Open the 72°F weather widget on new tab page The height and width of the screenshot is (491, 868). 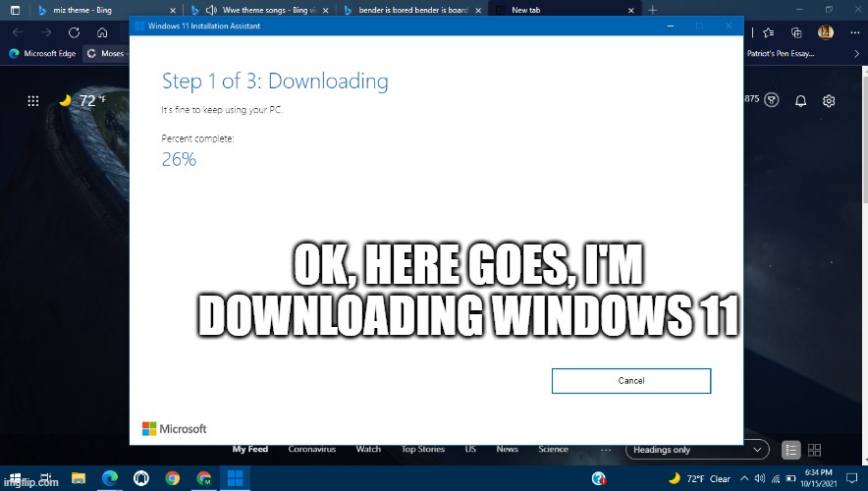[81, 101]
